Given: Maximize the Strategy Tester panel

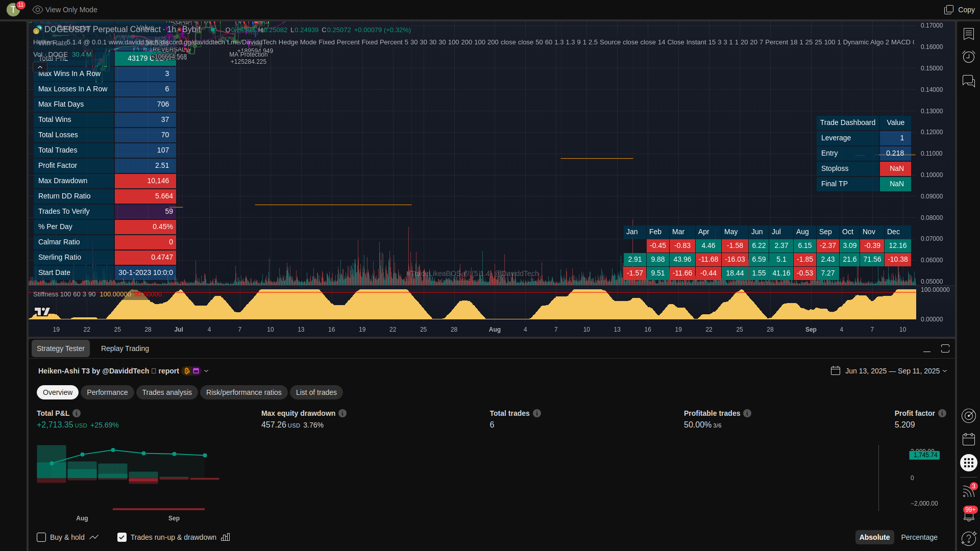Looking at the screenshot, I should [945, 348].
